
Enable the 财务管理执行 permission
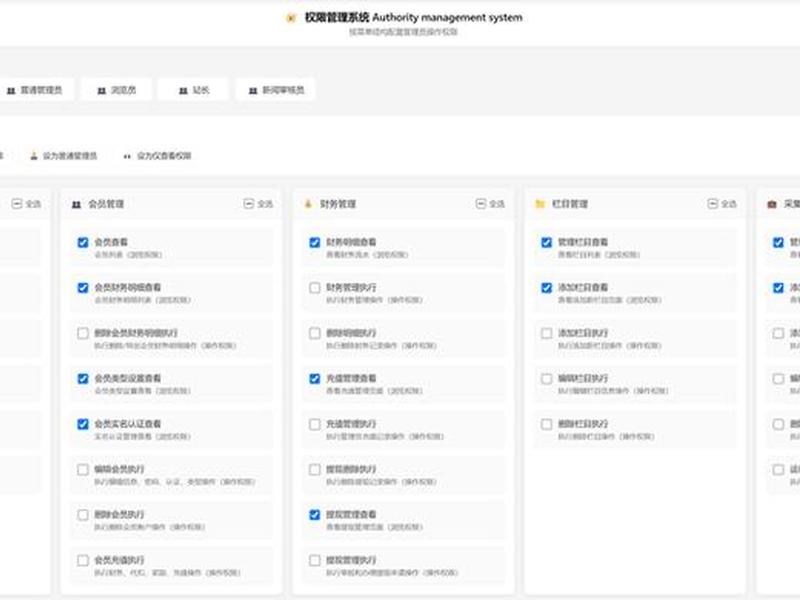point(315,288)
